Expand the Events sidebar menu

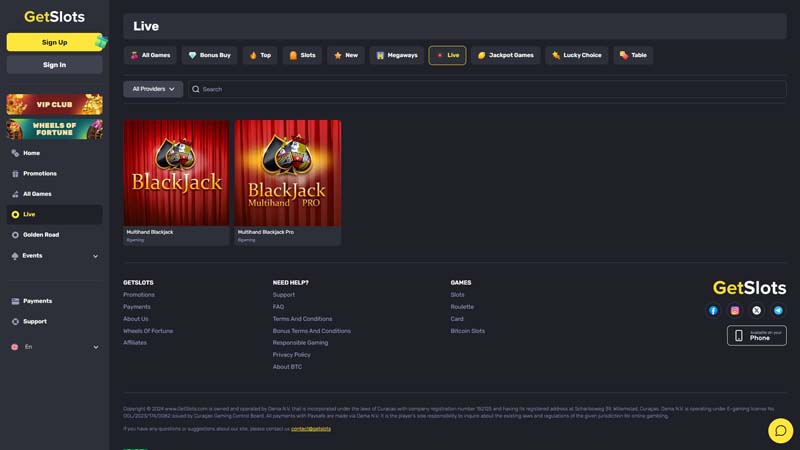[55, 256]
